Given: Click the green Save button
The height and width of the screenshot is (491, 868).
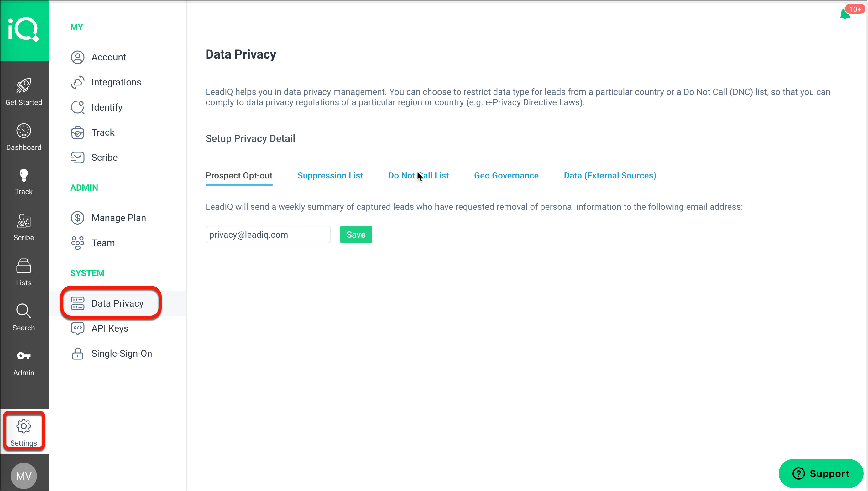Looking at the screenshot, I should pos(356,234).
